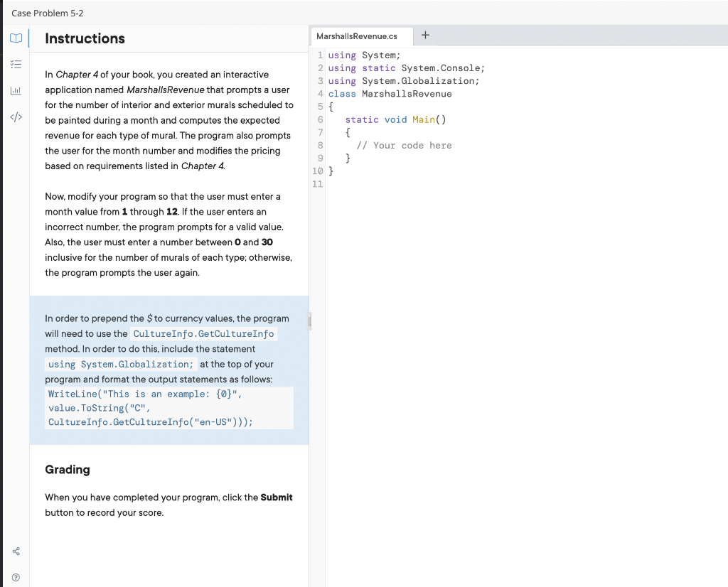728x587 pixels.
Task: Click the 'static void Main()' code line
Action: [395, 119]
